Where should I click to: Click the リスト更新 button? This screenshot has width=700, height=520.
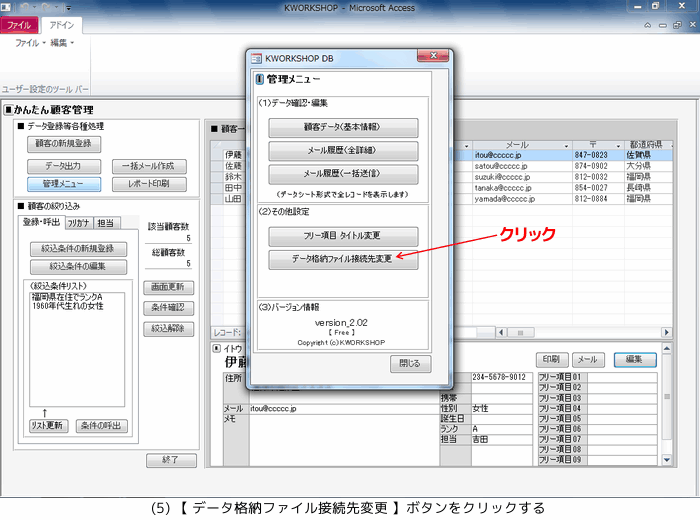(48, 426)
